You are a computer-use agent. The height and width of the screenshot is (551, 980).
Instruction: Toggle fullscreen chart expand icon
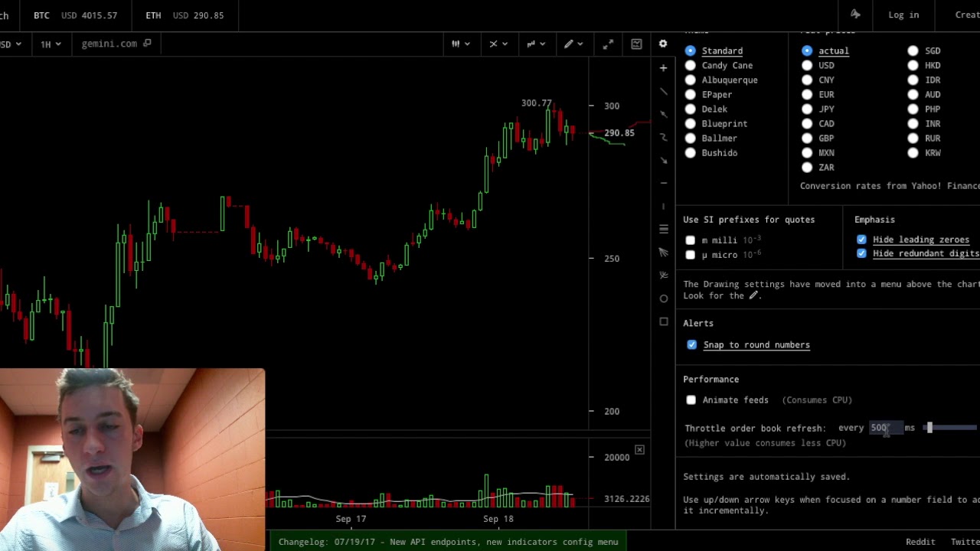(x=608, y=44)
